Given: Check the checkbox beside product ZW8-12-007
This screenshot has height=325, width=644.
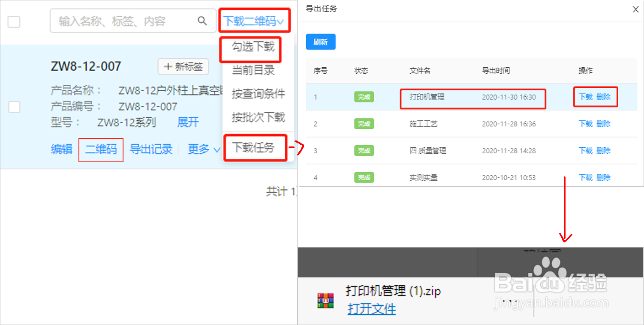Looking at the screenshot, I should pos(14,107).
